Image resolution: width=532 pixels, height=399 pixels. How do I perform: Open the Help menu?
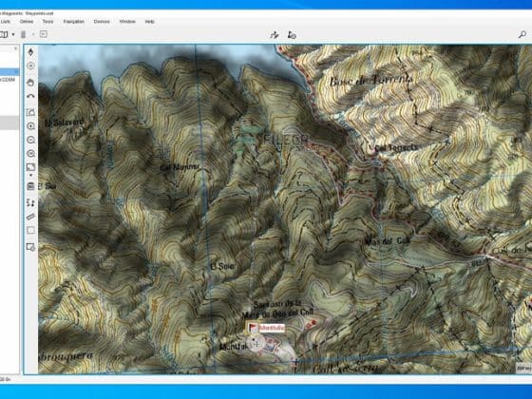(x=150, y=21)
